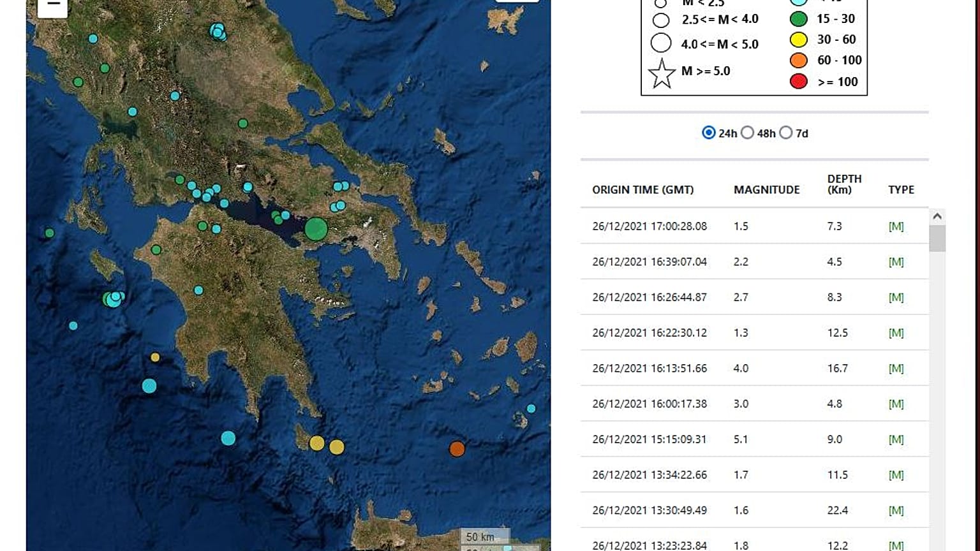This screenshot has width=980, height=551.
Task: Select the 48h time range radio button
Action: pos(747,133)
